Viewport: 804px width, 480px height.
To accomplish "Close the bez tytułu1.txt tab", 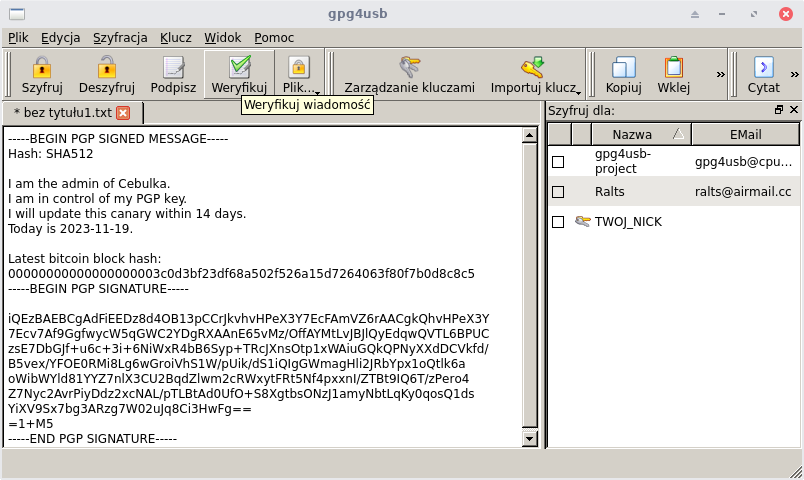I will point(123,113).
